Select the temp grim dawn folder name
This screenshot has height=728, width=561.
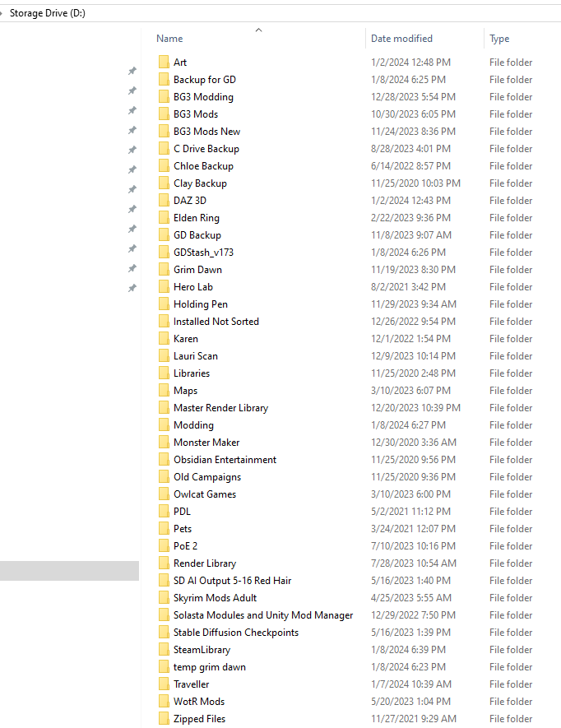pos(210,666)
